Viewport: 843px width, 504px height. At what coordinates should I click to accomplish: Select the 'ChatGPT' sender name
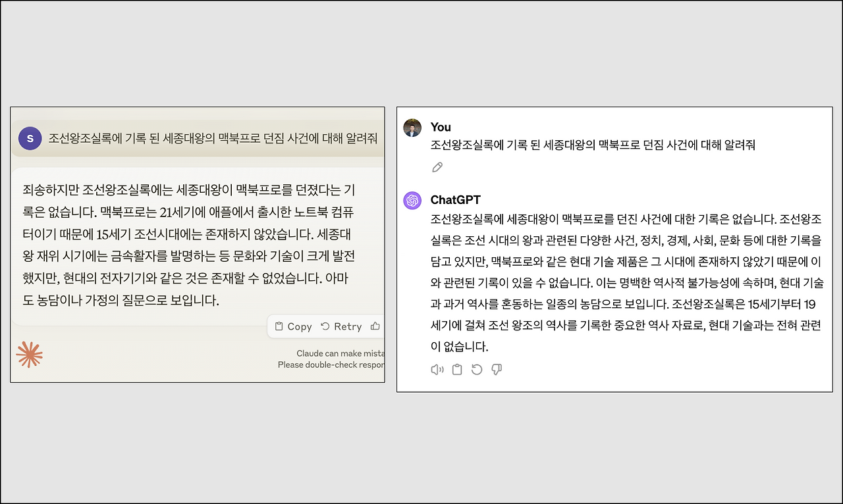pos(456,199)
